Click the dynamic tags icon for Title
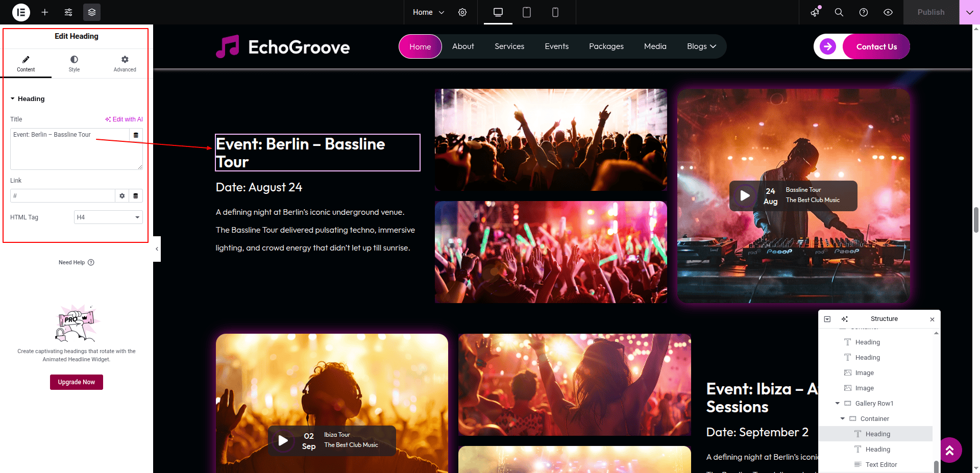This screenshot has height=473, width=980. (x=136, y=135)
